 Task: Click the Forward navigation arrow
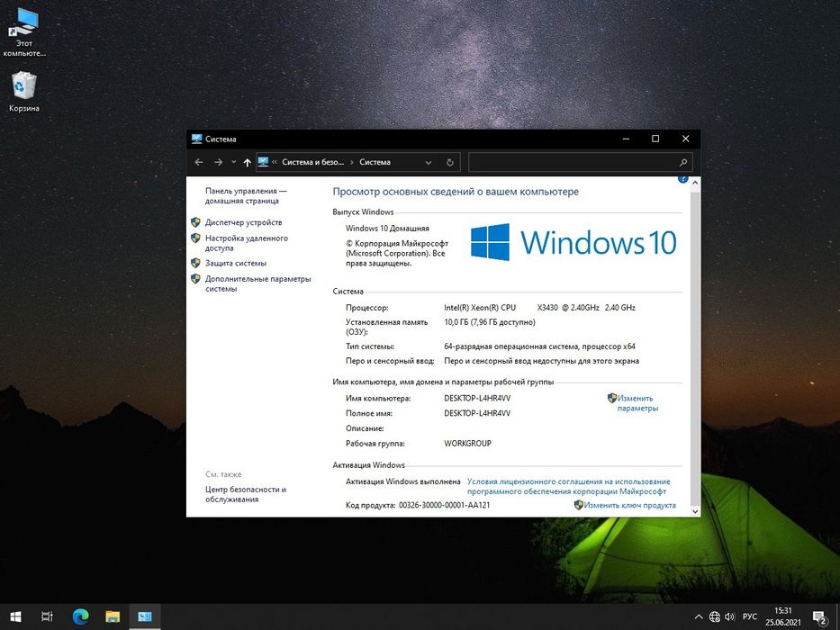[x=218, y=162]
